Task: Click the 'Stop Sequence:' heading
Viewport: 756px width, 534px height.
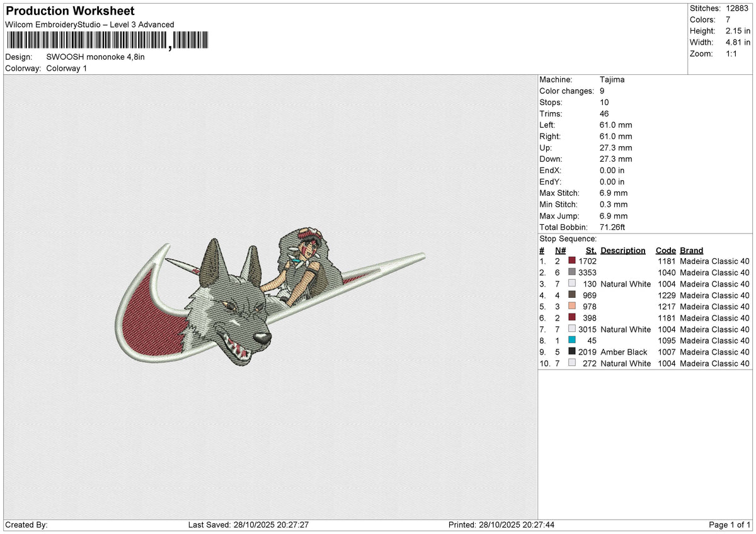Action: pos(568,239)
